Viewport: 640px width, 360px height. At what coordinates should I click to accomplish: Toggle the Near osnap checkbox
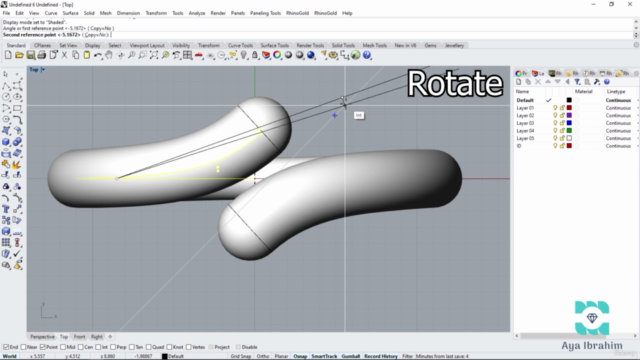point(23,347)
